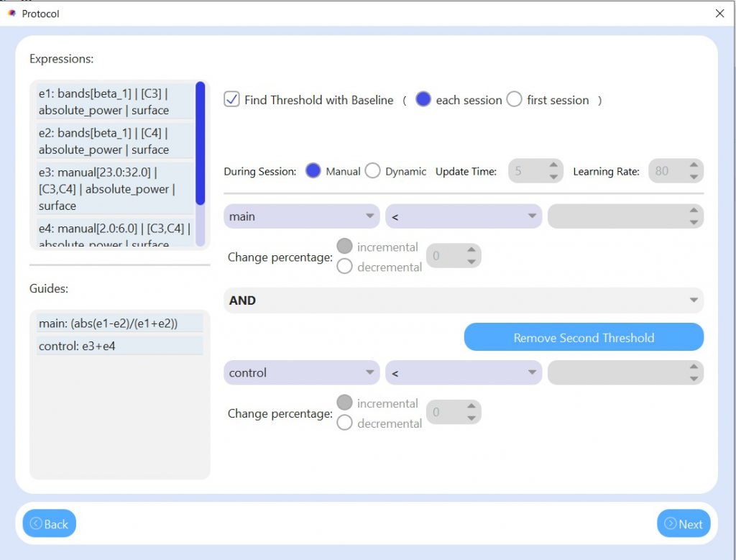Select the 'each session' radio option
Image resolution: width=736 pixels, height=560 pixels.
tap(423, 100)
